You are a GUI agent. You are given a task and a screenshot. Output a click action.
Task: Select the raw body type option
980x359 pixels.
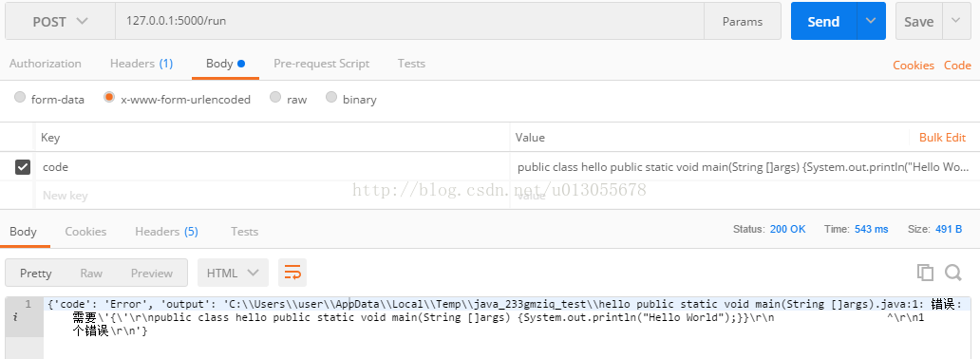point(275,97)
